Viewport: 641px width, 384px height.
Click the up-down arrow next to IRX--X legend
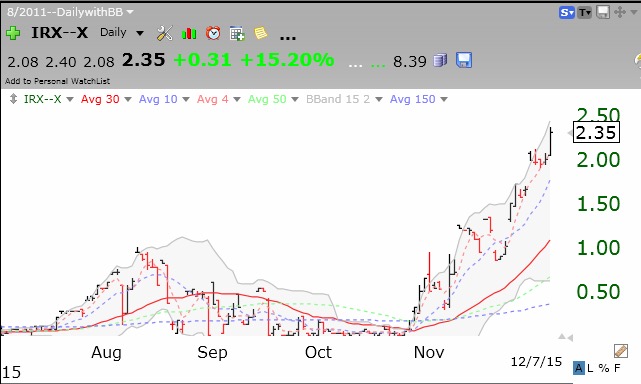pyautogui.click(x=13, y=99)
